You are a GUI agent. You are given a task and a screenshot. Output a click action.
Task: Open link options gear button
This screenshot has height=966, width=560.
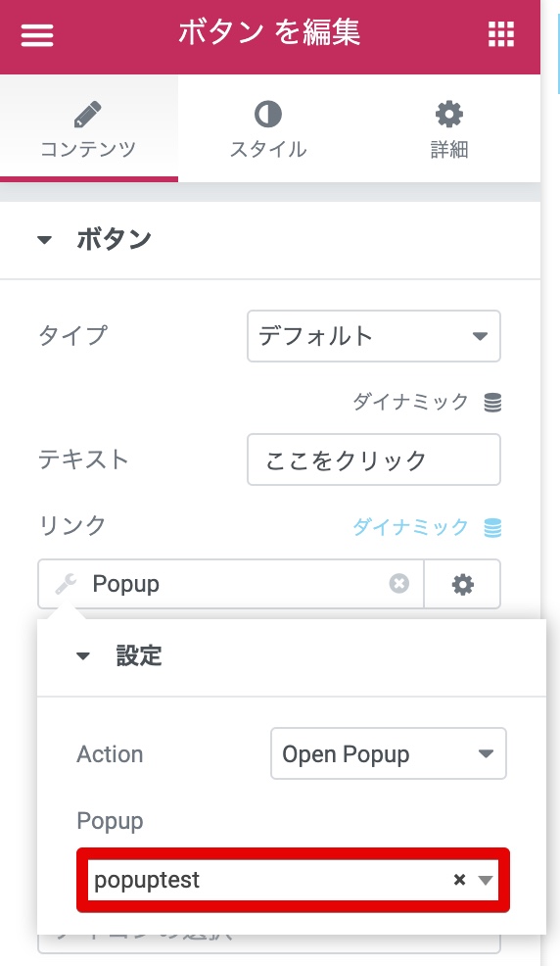click(x=462, y=584)
